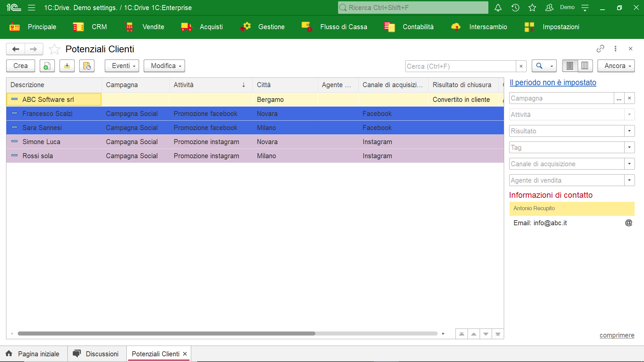Copy link to this page icon
This screenshot has width=644, height=362.
pos(600,49)
